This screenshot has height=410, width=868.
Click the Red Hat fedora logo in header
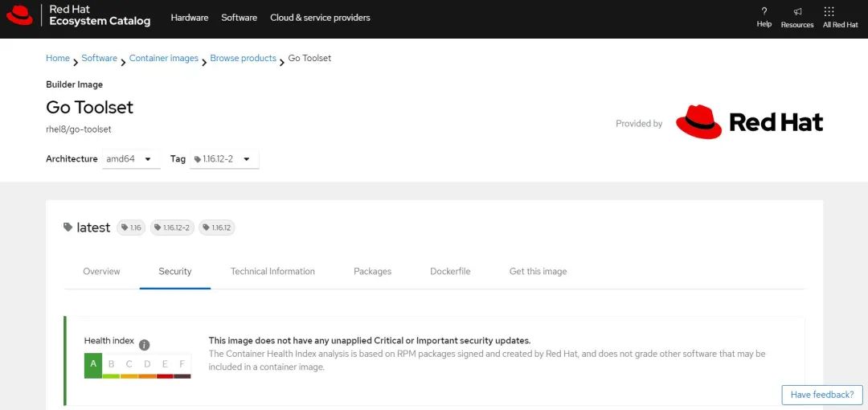pyautogui.click(x=20, y=15)
